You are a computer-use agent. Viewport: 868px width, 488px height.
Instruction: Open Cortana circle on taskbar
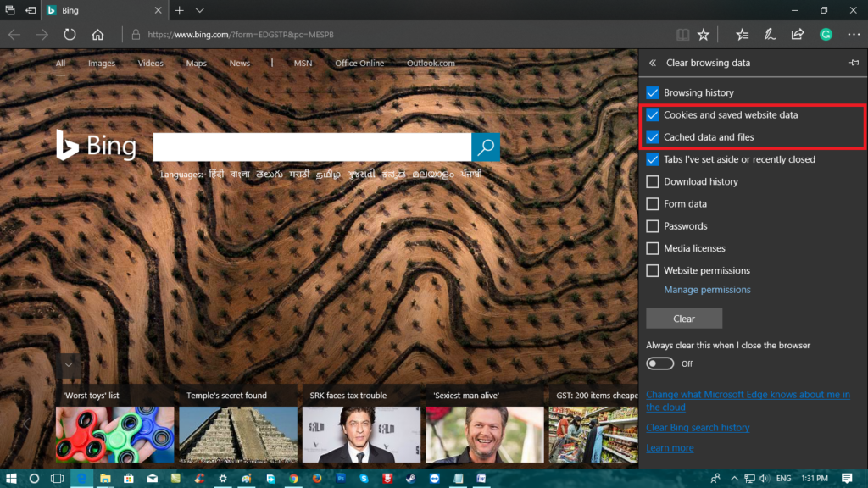[x=34, y=478]
